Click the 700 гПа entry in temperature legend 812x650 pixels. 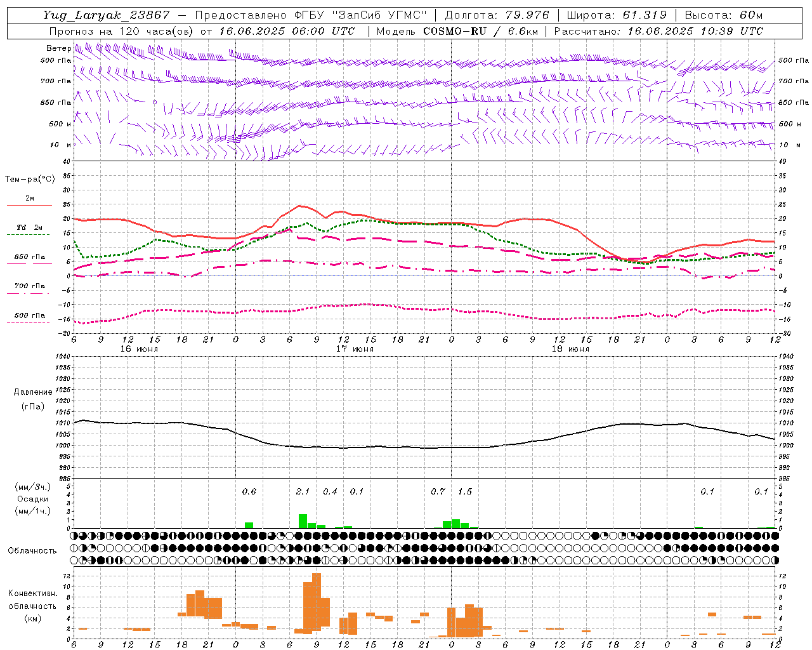point(30,286)
